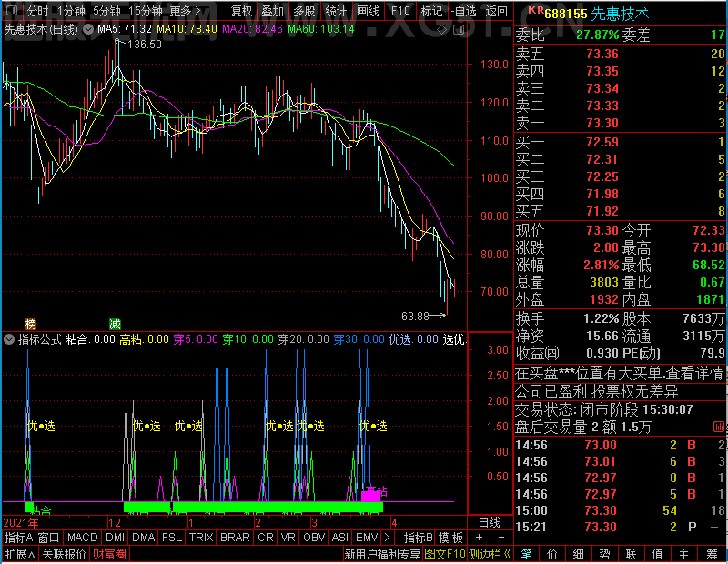Open the small red chart icon beside 盘后交易量
The height and width of the screenshot is (564, 728).
(x=718, y=427)
